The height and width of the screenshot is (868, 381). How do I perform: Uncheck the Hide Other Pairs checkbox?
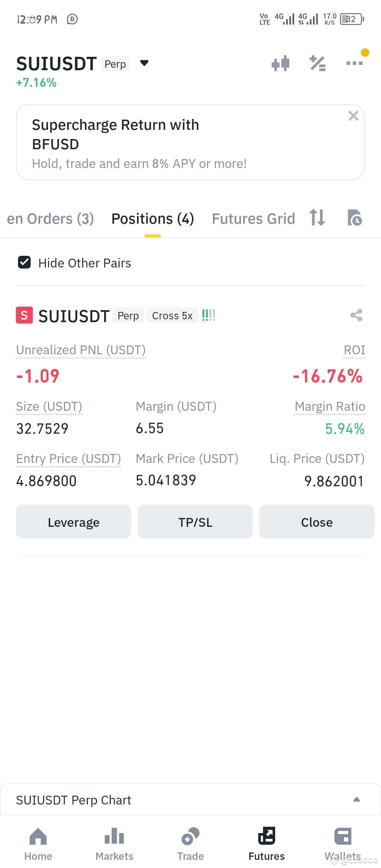coord(24,263)
